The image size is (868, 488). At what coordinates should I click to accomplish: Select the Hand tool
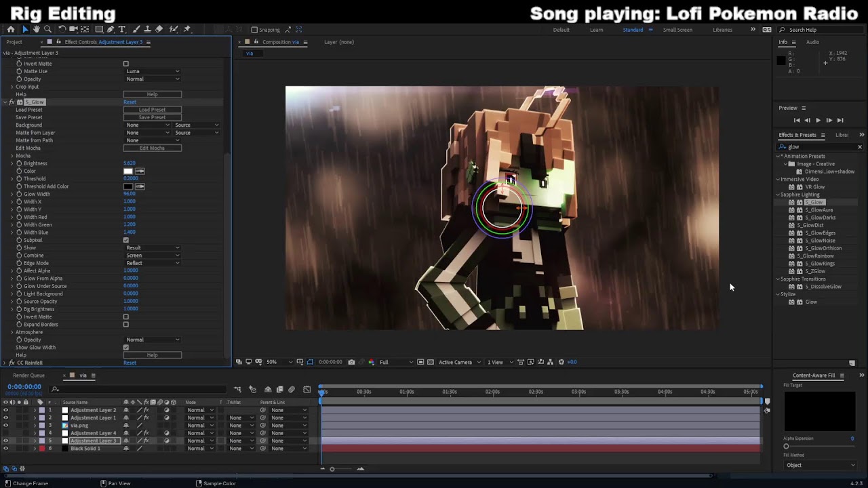click(x=36, y=29)
